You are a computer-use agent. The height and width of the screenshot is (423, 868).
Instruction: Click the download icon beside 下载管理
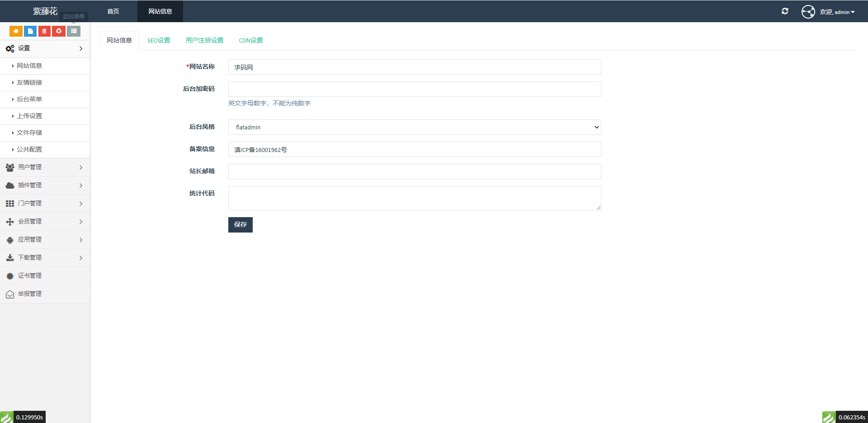point(10,258)
